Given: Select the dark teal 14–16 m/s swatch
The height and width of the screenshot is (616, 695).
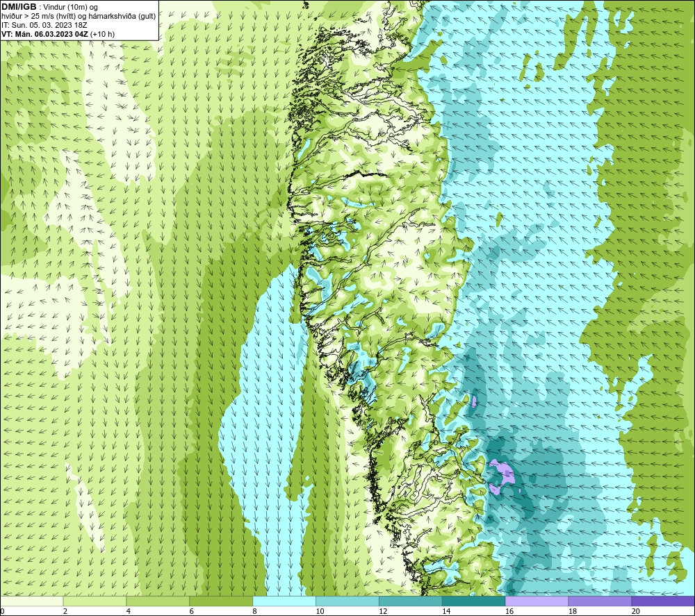Looking at the screenshot, I should coord(473,601).
